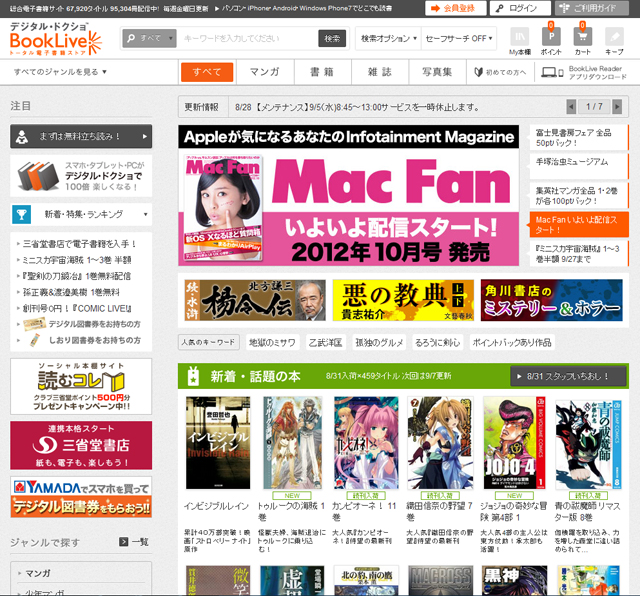The width and height of the screenshot is (640, 596).
Task: Click keyword tag 乙武洋匡
Action: pos(325,342)
